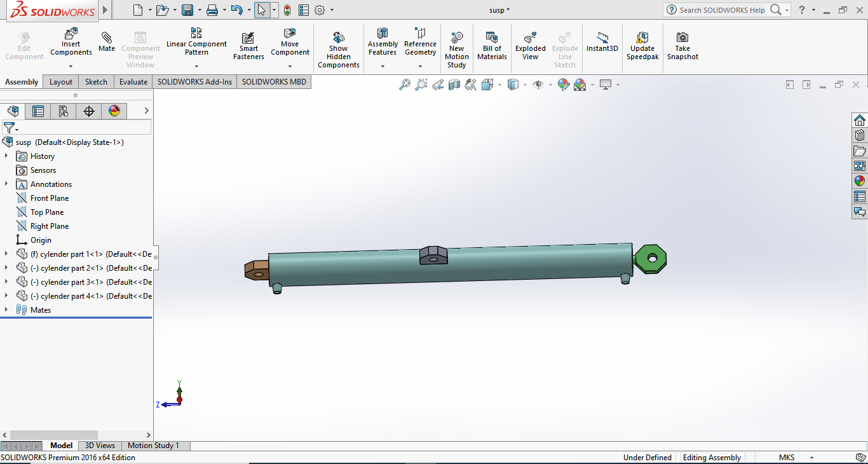Switch to the DimXpertManager crosshair tab

coord(88,111)
